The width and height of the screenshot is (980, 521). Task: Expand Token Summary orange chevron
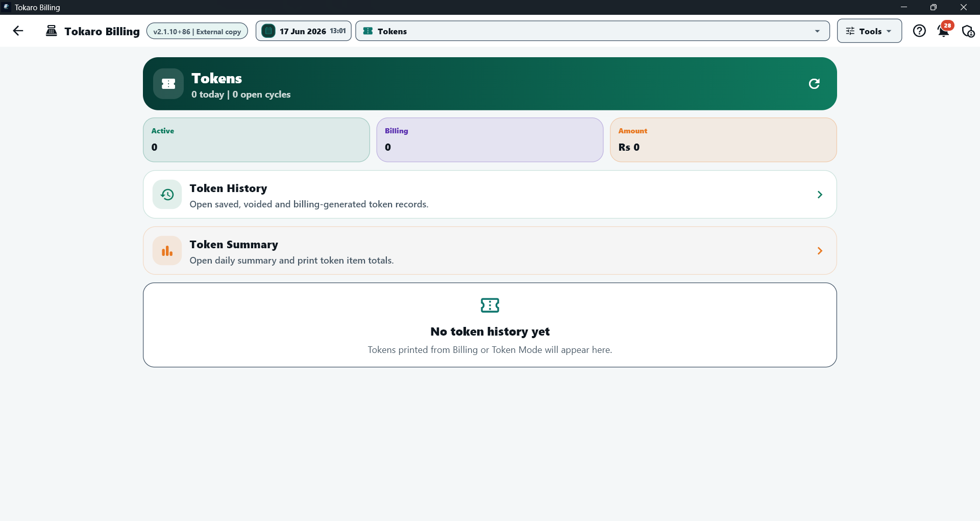[x=820, y=251]
